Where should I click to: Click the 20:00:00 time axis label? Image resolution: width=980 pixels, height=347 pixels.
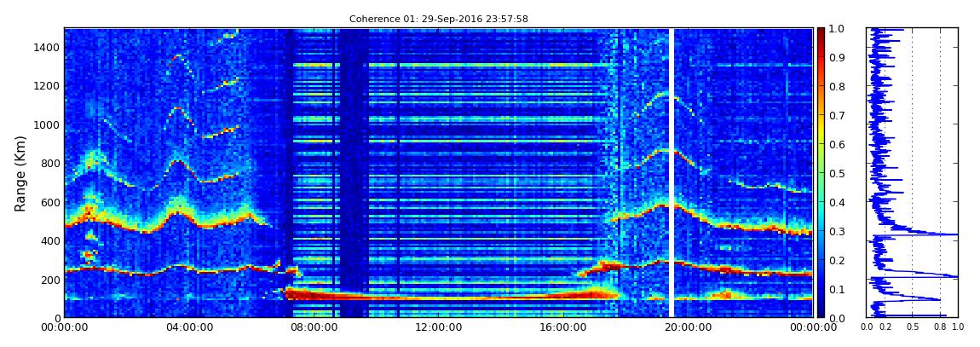(x=687, y=327)
